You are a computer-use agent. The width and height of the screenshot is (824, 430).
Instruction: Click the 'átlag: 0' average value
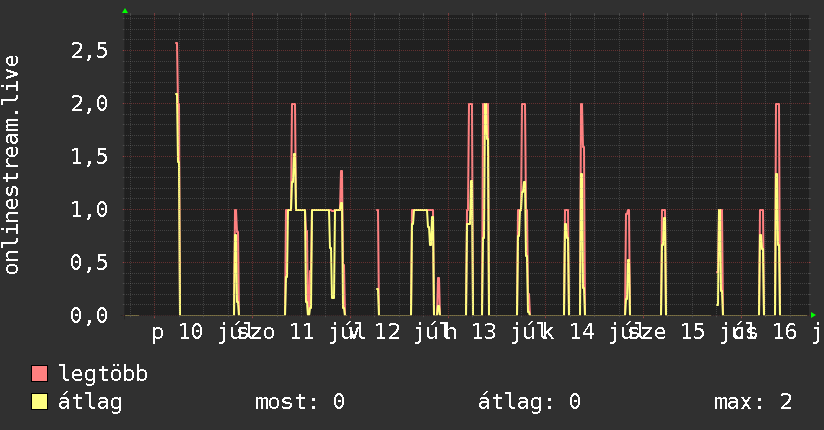[x=530, y=402]
